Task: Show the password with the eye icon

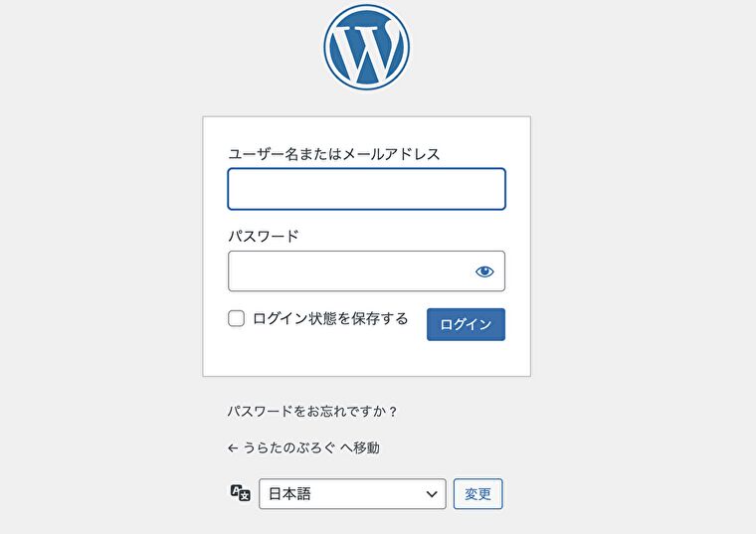Action: (484, 271)
